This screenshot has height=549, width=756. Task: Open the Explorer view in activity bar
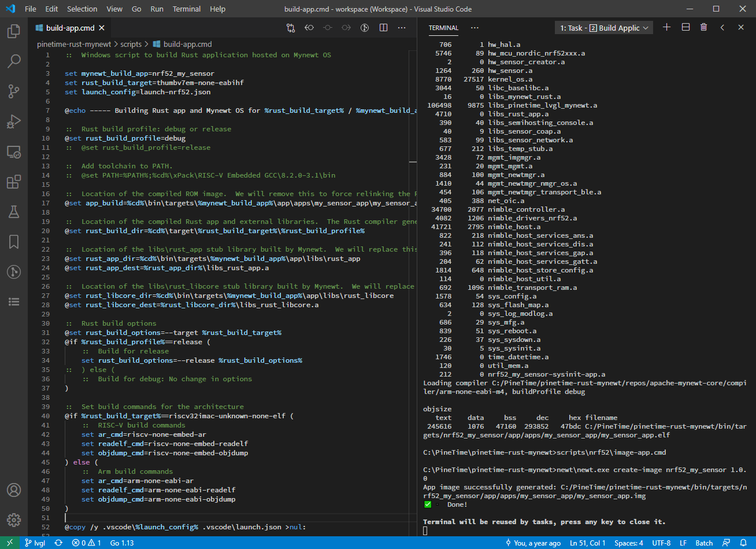(14, 31)
